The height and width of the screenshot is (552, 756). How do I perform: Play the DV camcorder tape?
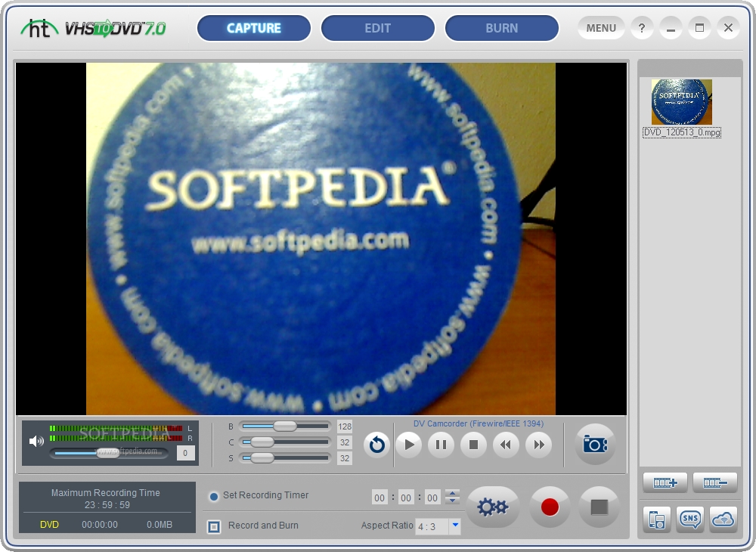[409, 445]
